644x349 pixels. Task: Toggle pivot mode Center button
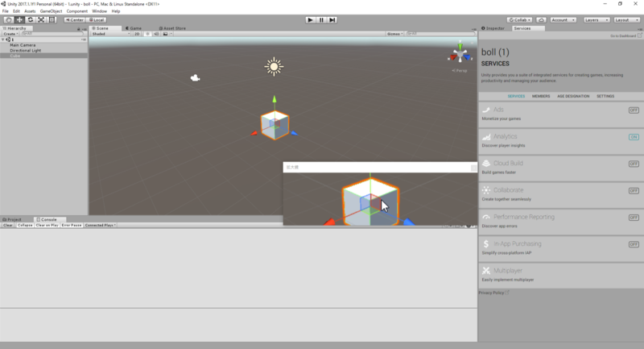click(x=74, y=19)
